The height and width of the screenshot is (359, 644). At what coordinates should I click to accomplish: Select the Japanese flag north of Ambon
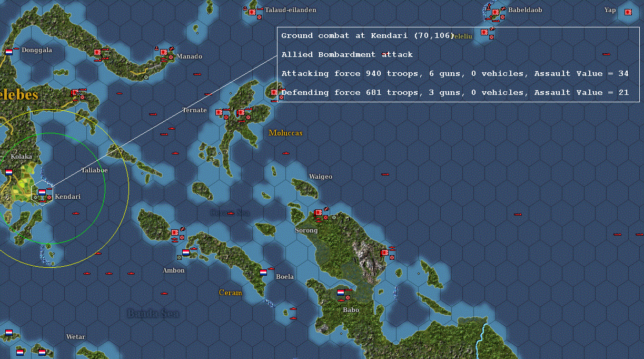tap(174, 232)
